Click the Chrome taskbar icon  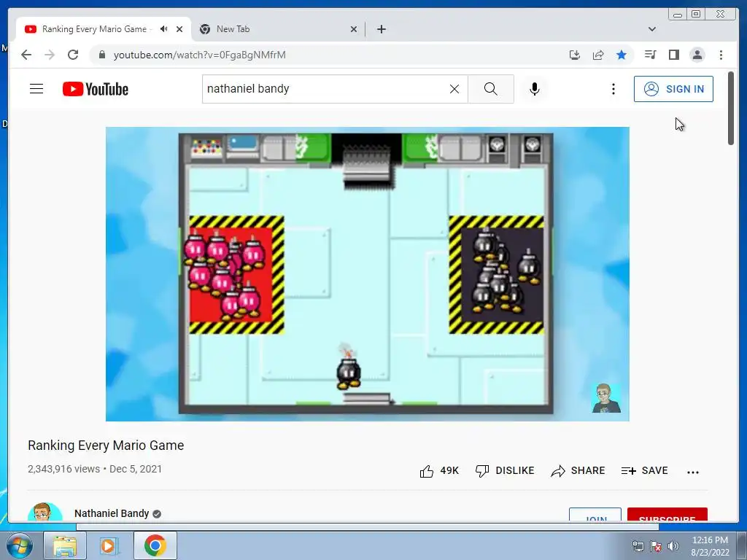155,545
